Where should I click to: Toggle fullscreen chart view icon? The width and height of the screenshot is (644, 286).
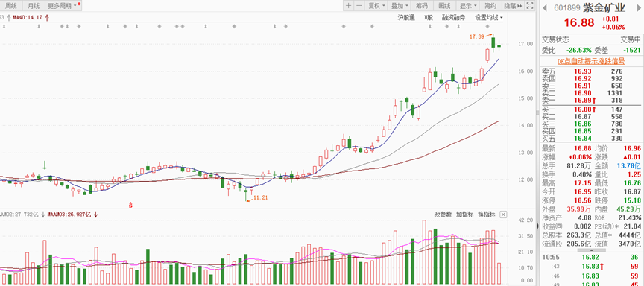click(x=530, y=6)
